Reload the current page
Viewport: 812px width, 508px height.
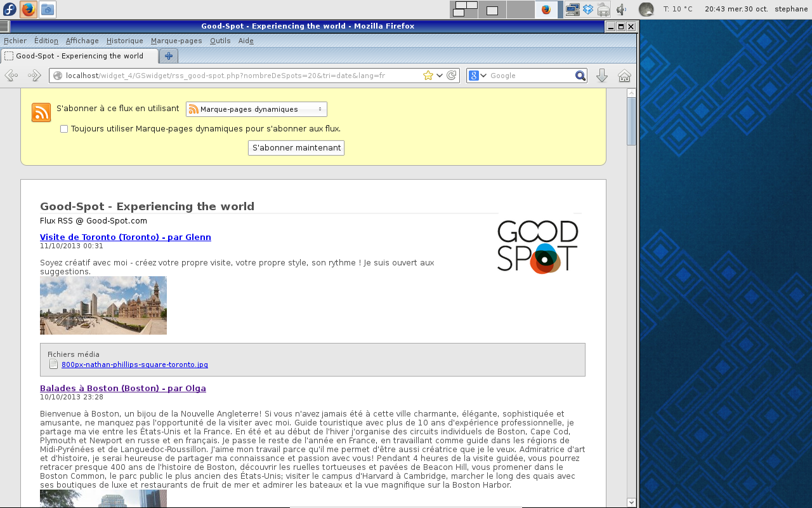(452, 76)
